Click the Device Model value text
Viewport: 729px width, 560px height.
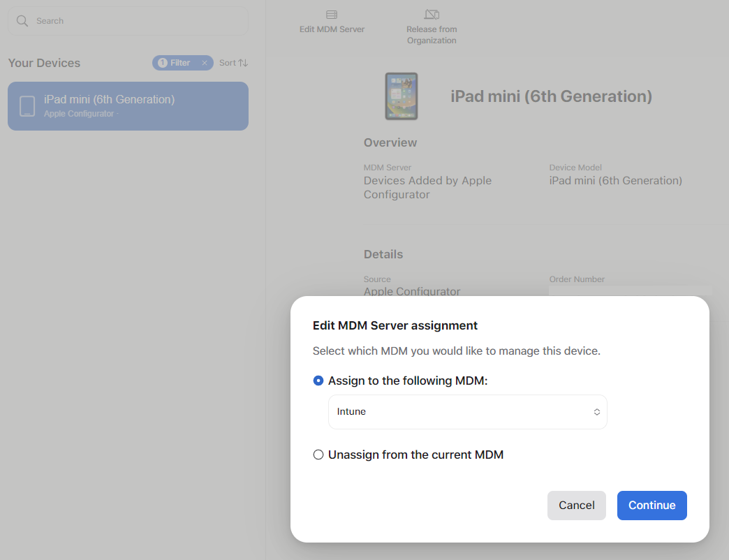tap(616, 180)
